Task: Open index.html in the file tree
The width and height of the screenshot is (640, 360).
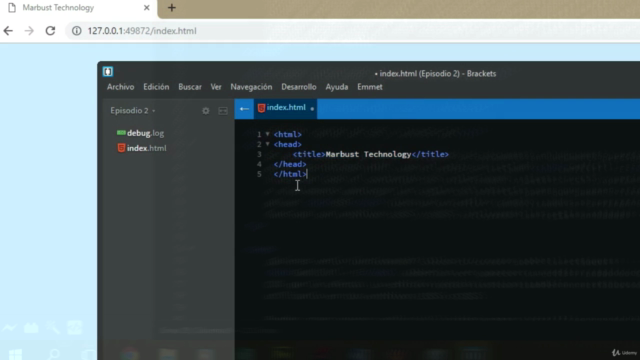Action: click(x=146, y=148)
